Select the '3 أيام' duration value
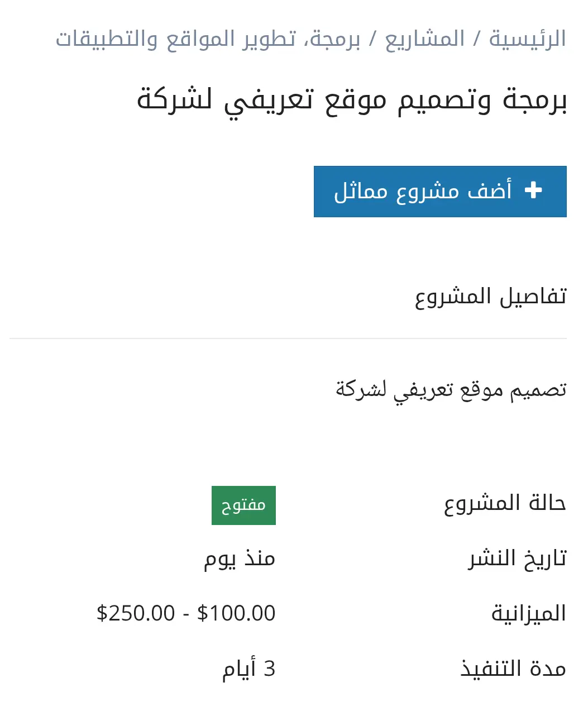 point(249,669)
